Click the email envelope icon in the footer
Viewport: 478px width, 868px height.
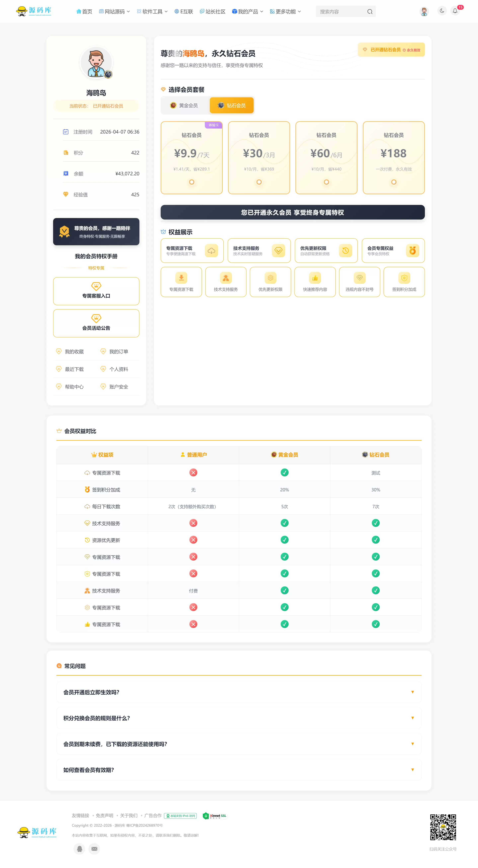(94, 848)
